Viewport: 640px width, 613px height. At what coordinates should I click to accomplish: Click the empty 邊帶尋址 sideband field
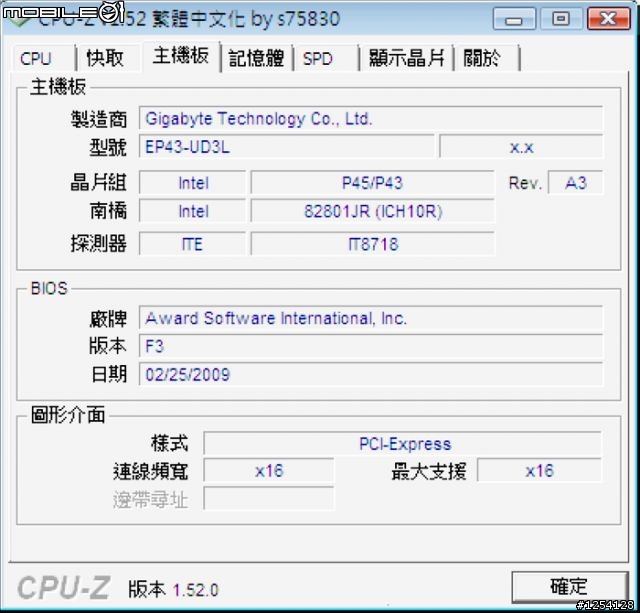(x=269, y=499)
